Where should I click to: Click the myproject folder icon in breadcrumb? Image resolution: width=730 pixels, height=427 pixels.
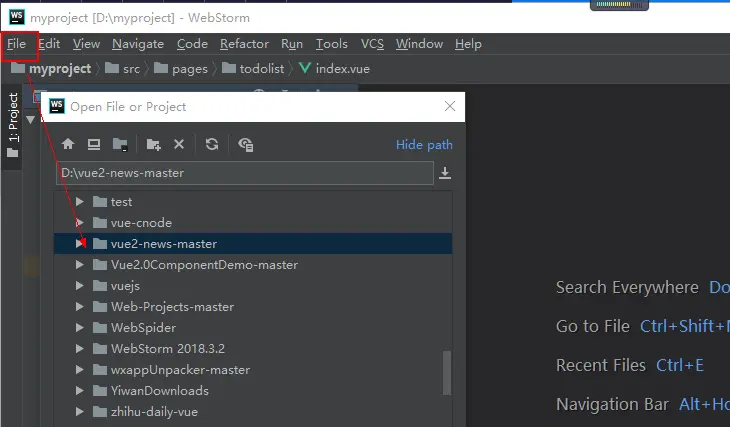point(18,68)
